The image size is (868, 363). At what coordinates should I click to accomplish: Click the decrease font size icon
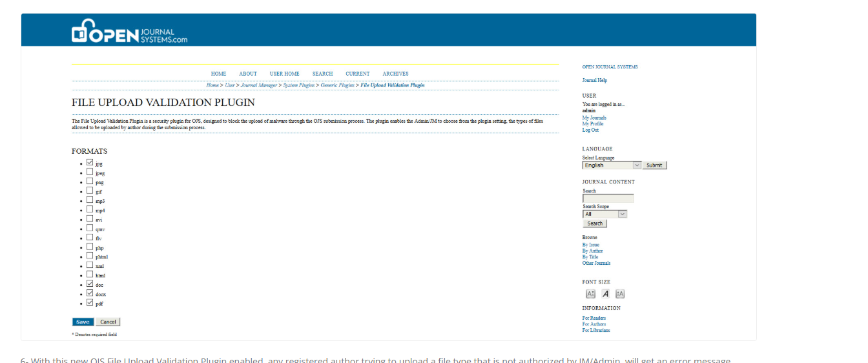pyautogui.click(x=590, y=294)
